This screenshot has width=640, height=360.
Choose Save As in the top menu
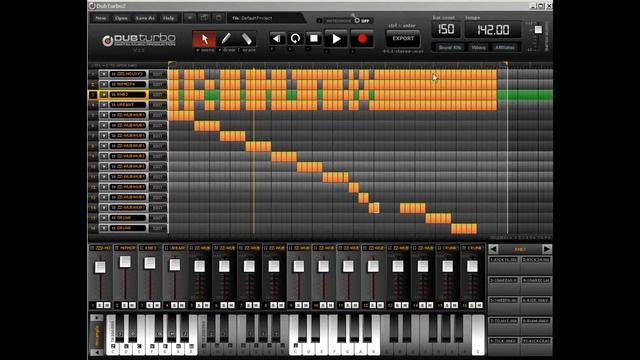(145, 18)
